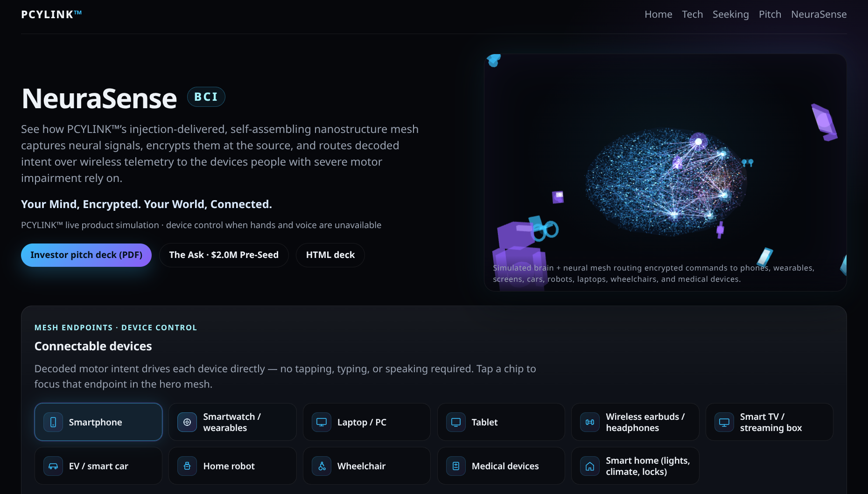
Task: Click the Smartphone chip icon
Action: pyautogui.click(x=53, y=422)
